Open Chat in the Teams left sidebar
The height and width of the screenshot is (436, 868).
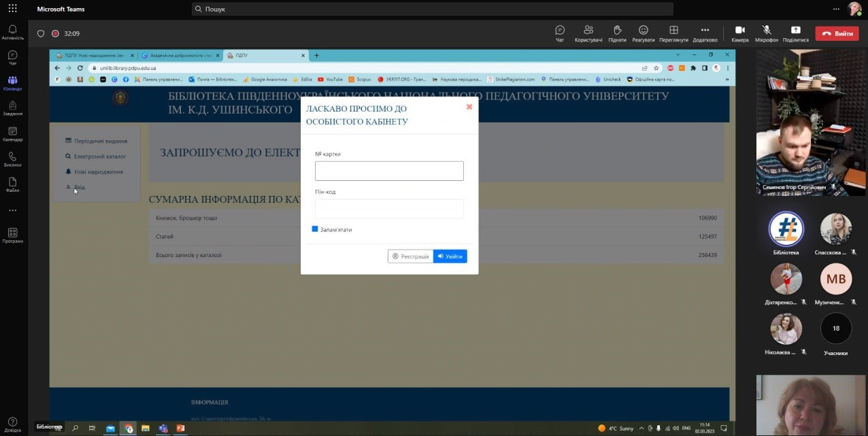pyautogui.click(x=12, y=58)
